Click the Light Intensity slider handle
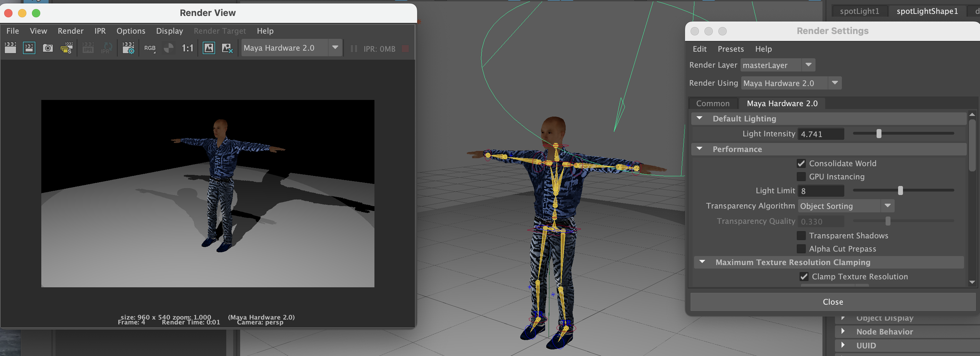The width and height of the screenshot is (980, 356). pos(879,134)
